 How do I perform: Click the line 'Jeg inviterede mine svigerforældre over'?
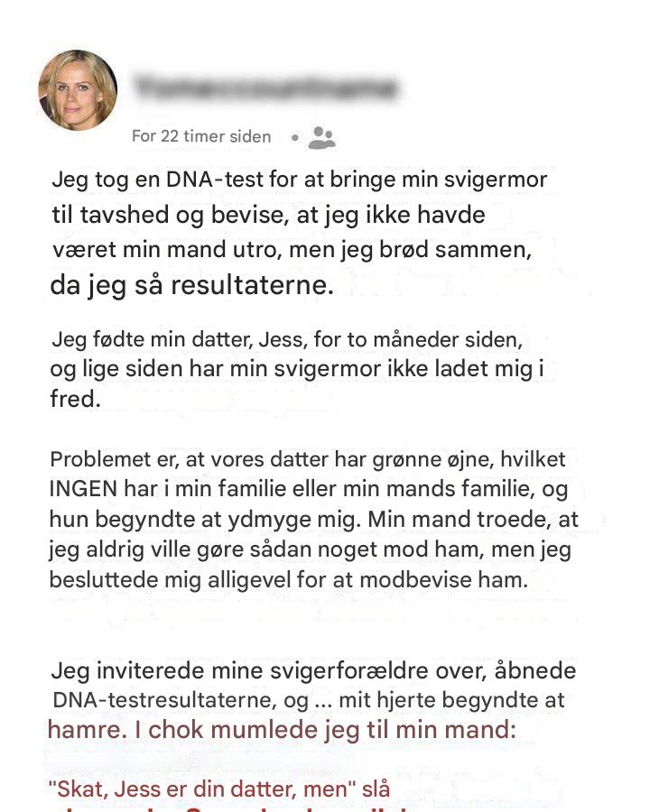[x=313, y=671]
